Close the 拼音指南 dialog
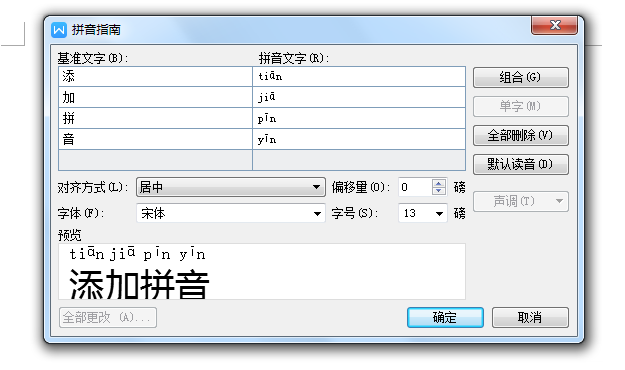 [554, 25]
